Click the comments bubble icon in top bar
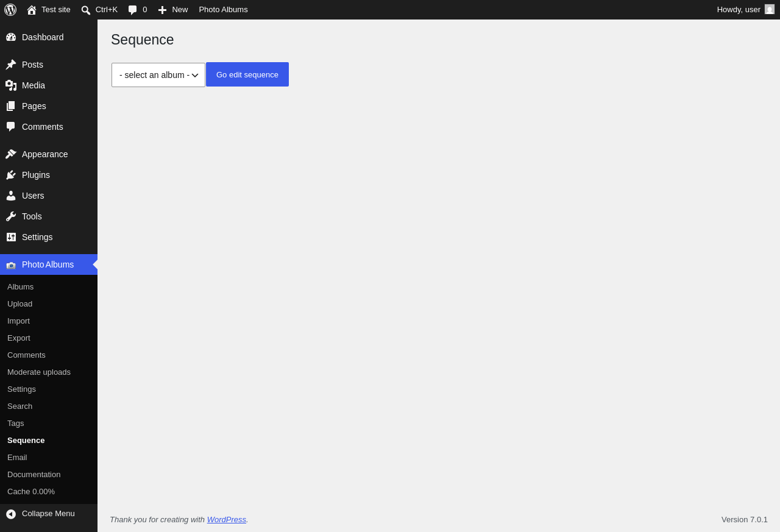Image resolution: width=780 pixels, height=532 pixels. [x=133, y=10]
